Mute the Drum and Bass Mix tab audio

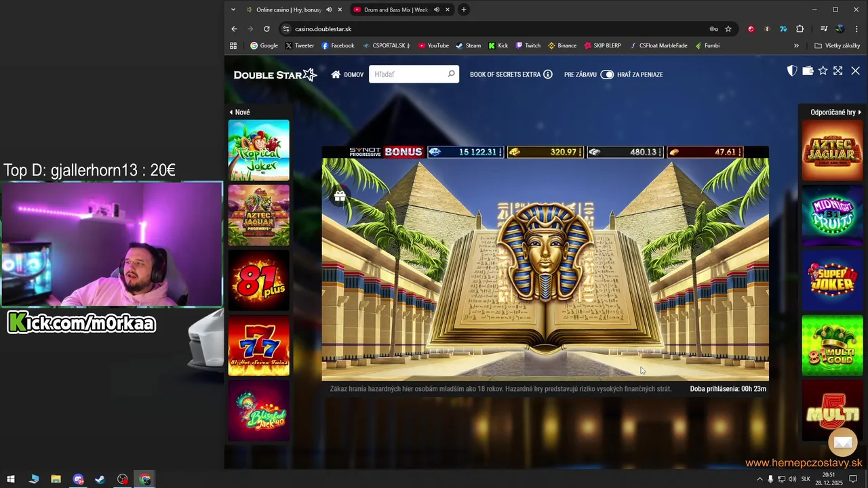coord(437,9)
